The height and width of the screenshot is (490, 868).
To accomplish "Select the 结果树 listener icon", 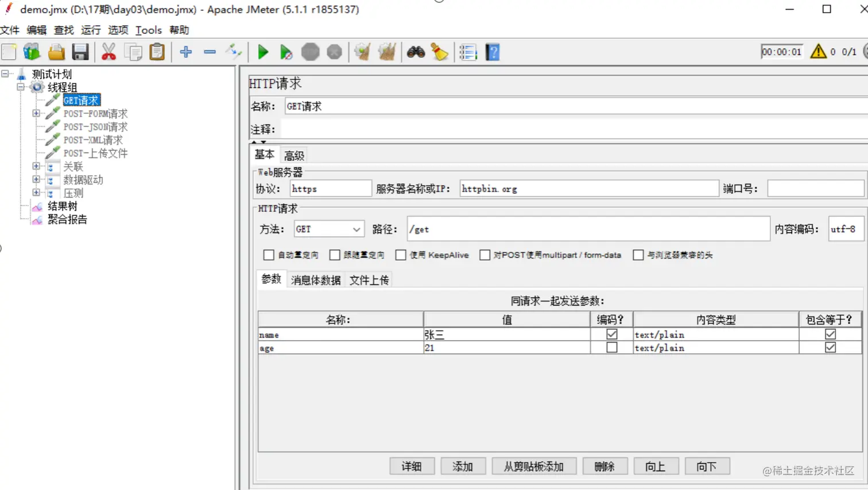I will pos(37,206).
